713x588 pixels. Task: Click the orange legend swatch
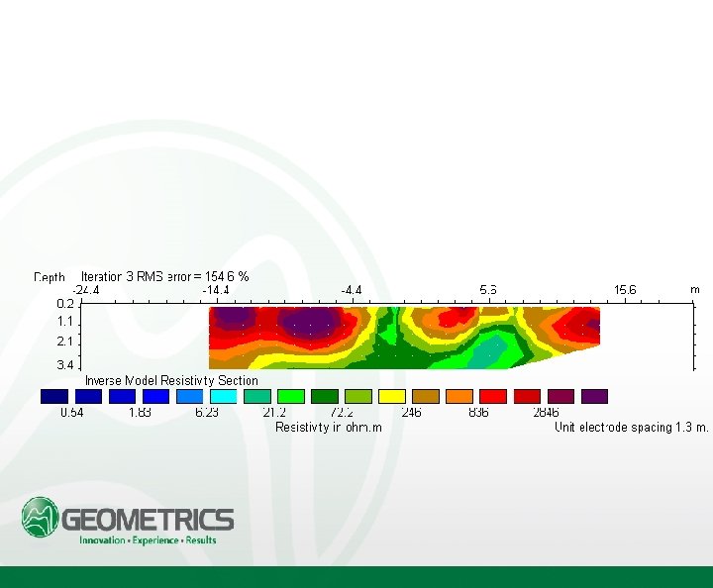tap(459, 396)
